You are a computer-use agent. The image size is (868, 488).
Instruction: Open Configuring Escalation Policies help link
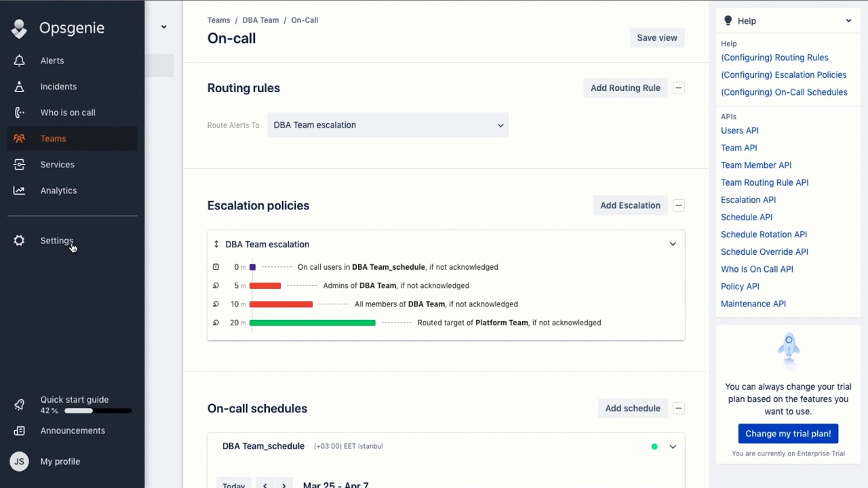click(783, 75)
